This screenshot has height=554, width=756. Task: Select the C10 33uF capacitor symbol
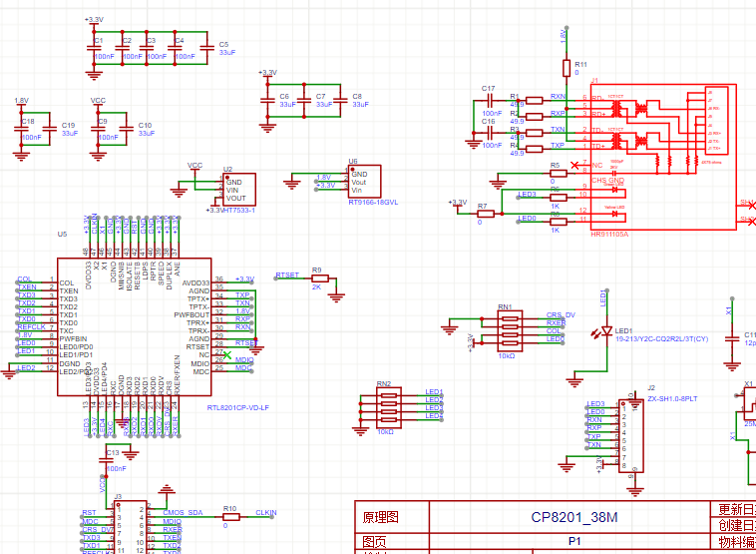(x=126, y=129)
